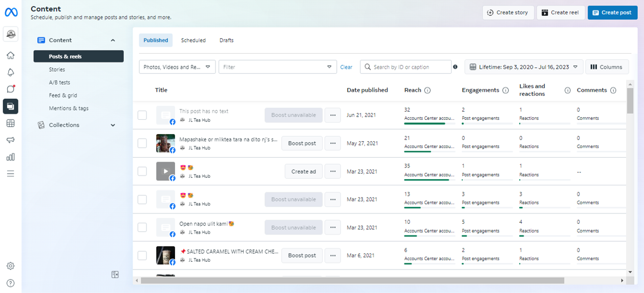Collapse the Content section
The image size is (644, 293).
113,40
